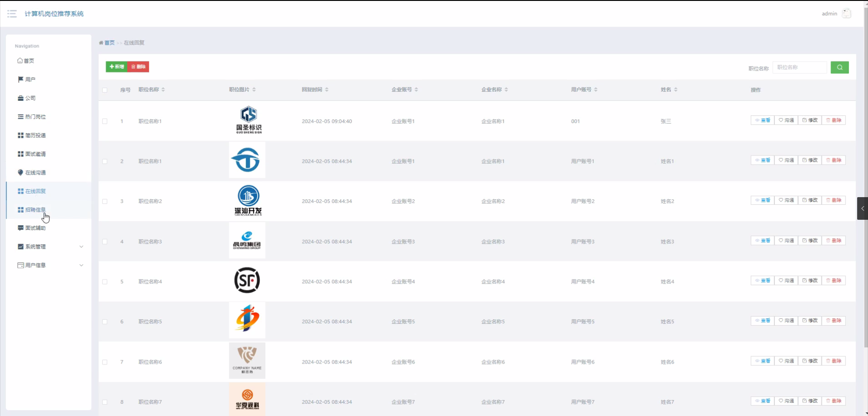The height and width of the screenshot is (416, 868).
Task: Open 简历投递 in the sidebar
Action: pyautogui.click(x=48, y=135)
